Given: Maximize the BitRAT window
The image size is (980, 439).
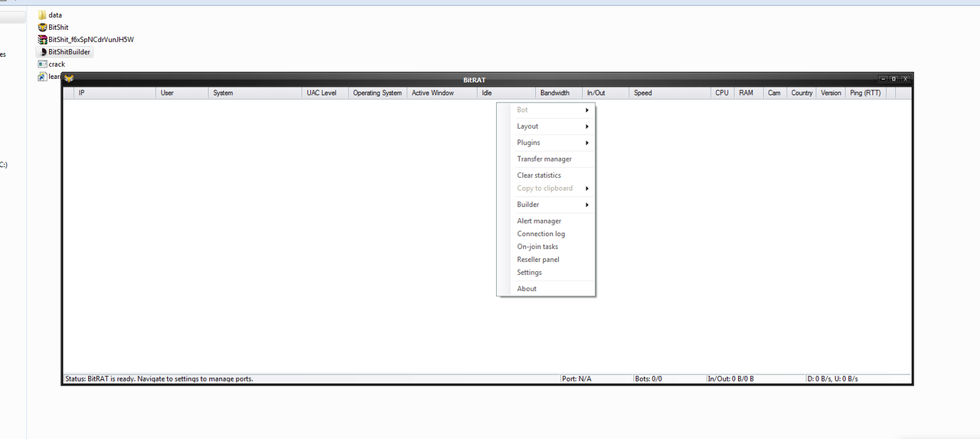Looking at the screenshot, I should pos(893,79).
